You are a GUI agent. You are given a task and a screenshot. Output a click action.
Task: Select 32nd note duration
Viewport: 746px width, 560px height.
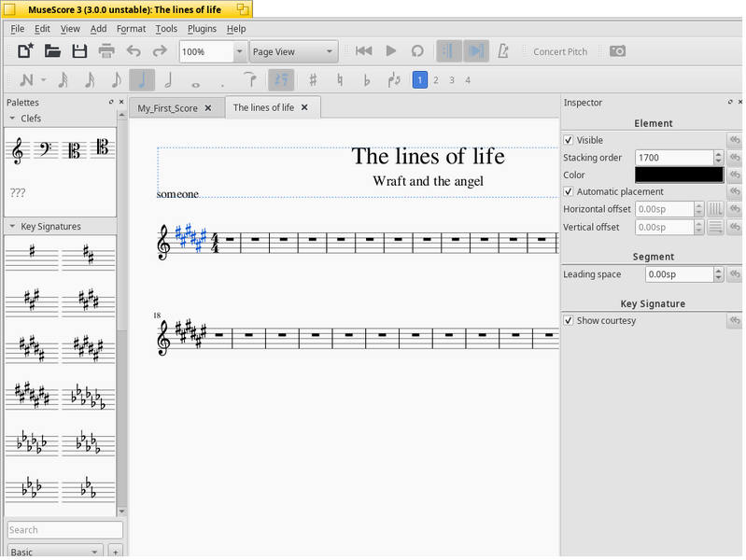click(x=63, y=80)
